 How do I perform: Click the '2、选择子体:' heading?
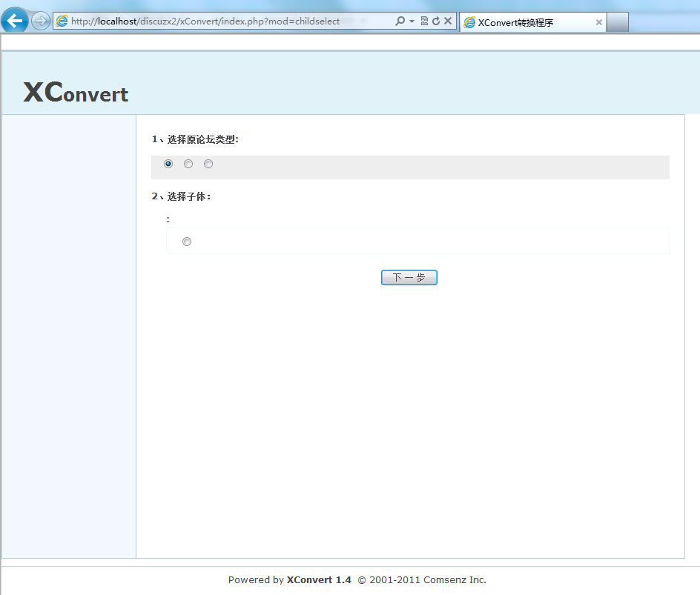tap(181, 196)
